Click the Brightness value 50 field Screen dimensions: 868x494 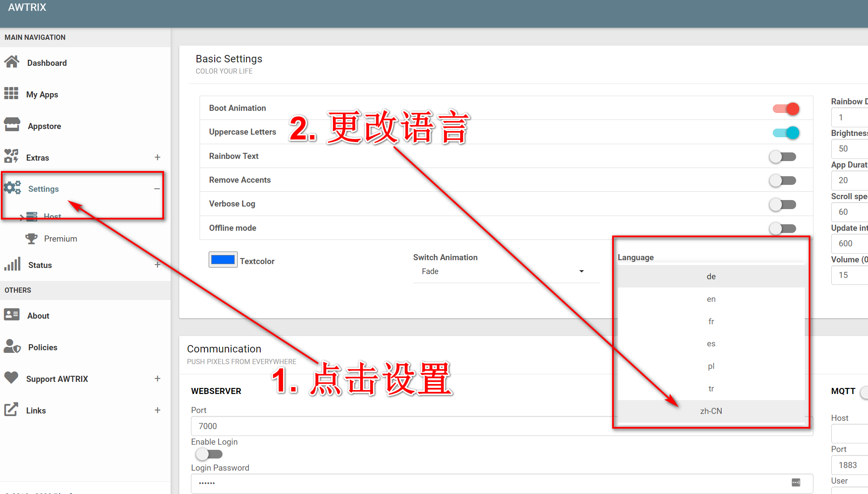tap(849, 149)
